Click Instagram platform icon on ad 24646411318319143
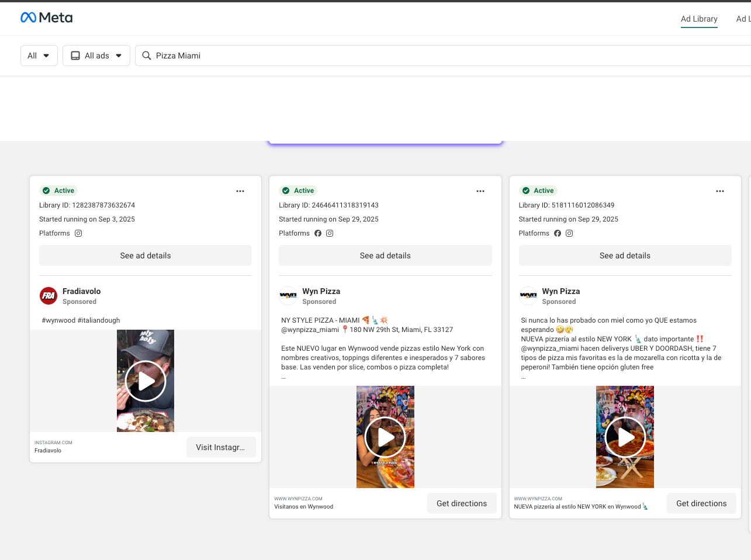 tap(330, 233)
